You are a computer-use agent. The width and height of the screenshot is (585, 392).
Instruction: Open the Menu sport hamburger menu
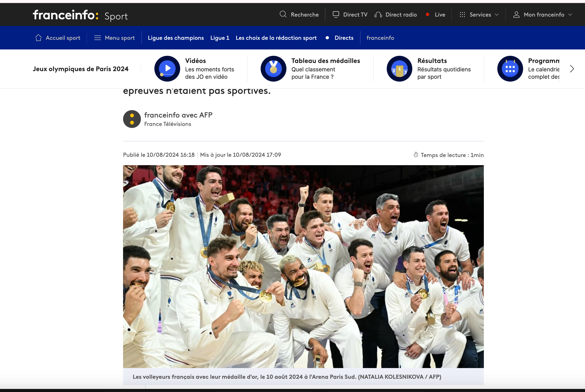98,38
